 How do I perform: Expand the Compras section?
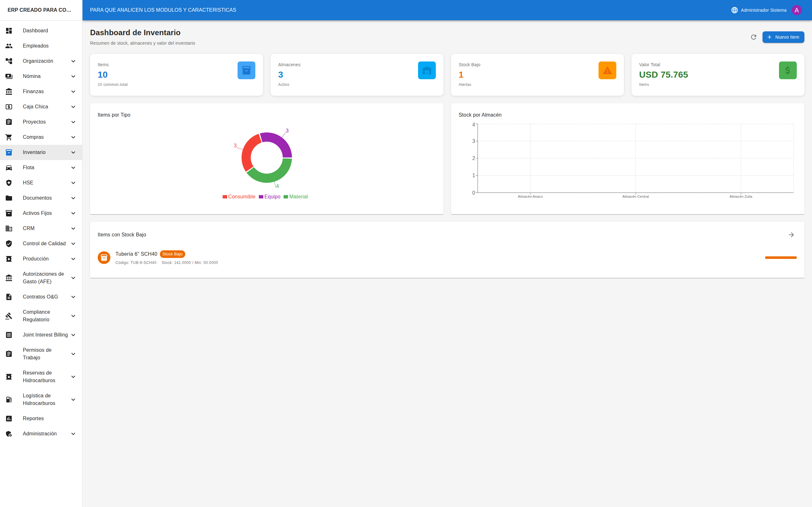pyautogui.click(x=73, y=137)
